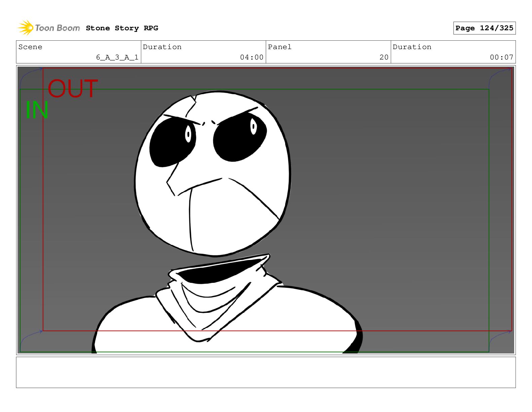Click the green 'IN' camera frame label
The width and height of the screenshot is (532, 412).
point(37,110)
